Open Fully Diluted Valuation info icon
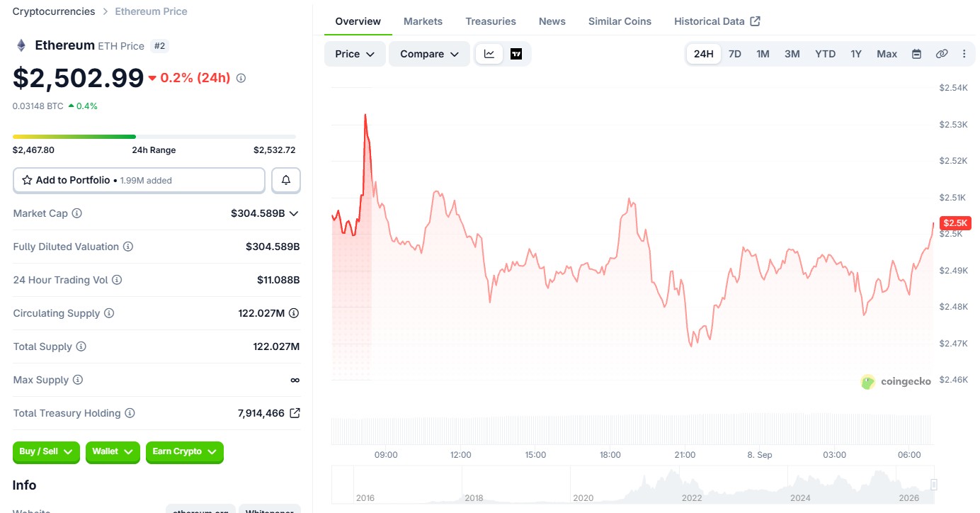980x513 pixels. coord(128,247)
